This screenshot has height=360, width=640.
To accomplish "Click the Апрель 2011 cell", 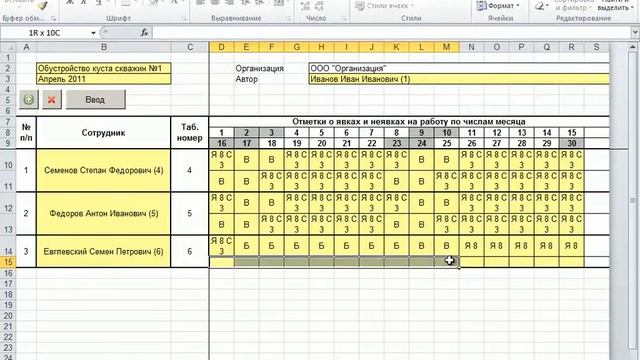I will (104, 79).
